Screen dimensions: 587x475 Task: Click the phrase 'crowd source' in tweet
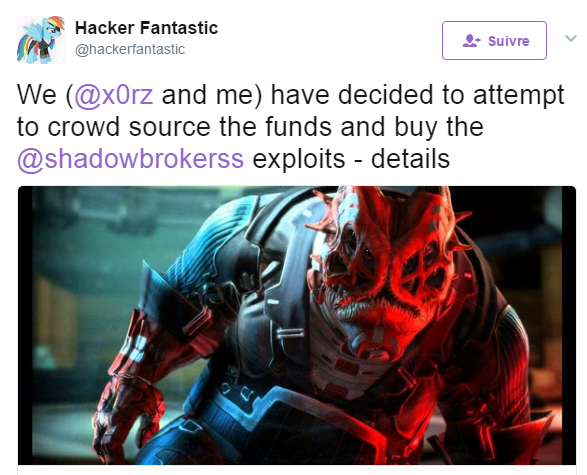(x=129, y=127)
